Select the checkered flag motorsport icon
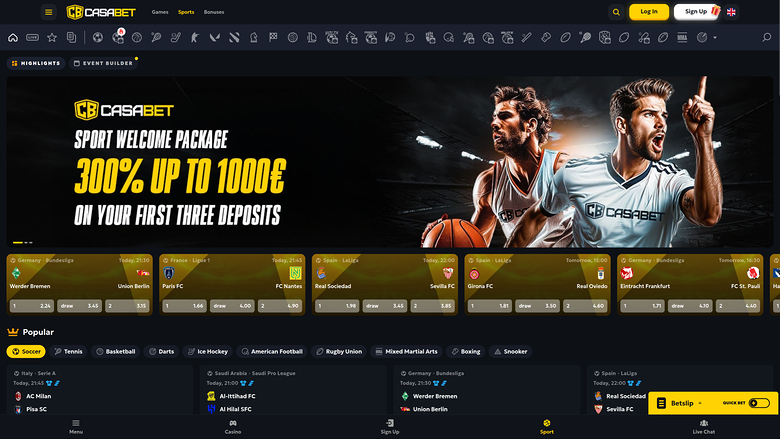 [x=273, y=37]
